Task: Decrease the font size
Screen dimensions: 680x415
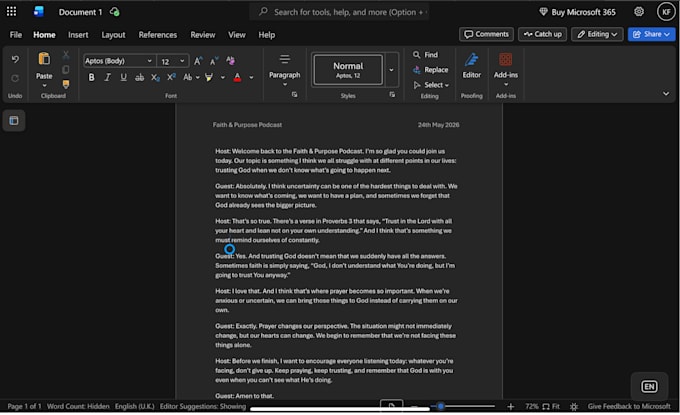Action: point(214,61)
